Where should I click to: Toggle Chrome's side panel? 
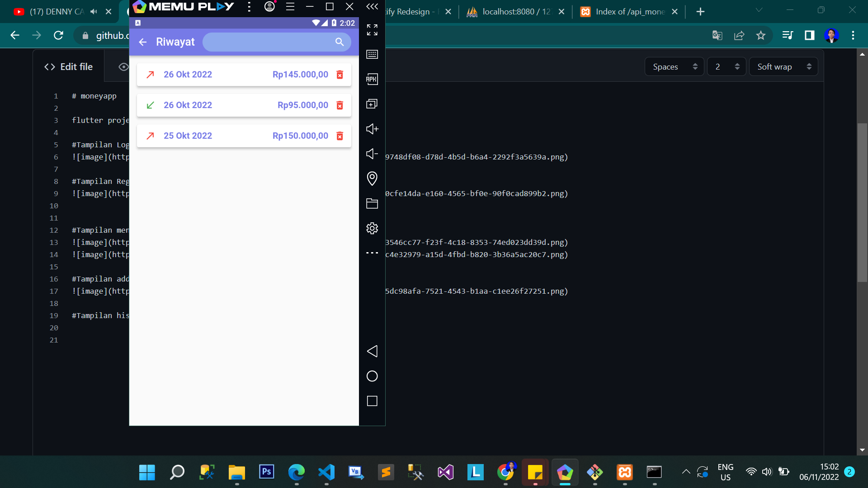pyautogui.click(x=809, y=35)
